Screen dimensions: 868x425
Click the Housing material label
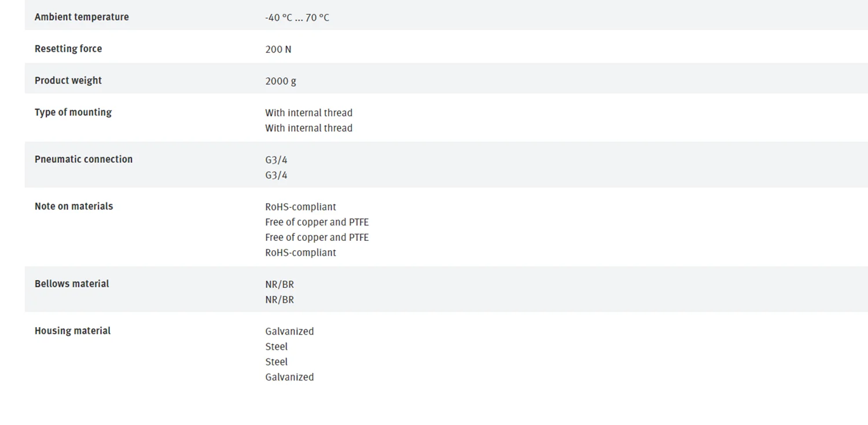pyautogui.click(x=72, y=331)
